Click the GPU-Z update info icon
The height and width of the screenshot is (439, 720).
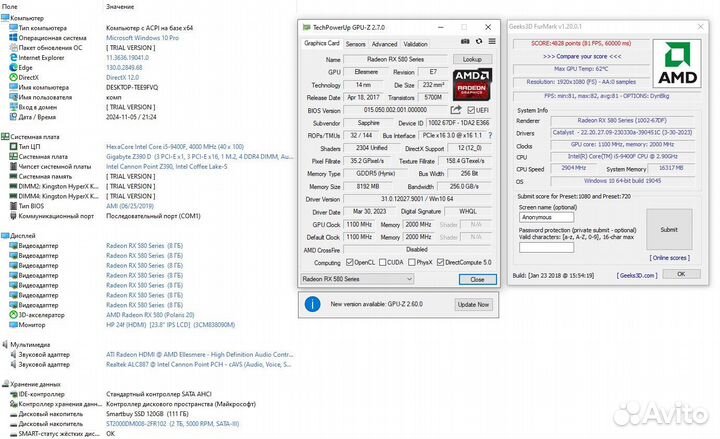tap(312, 304)
